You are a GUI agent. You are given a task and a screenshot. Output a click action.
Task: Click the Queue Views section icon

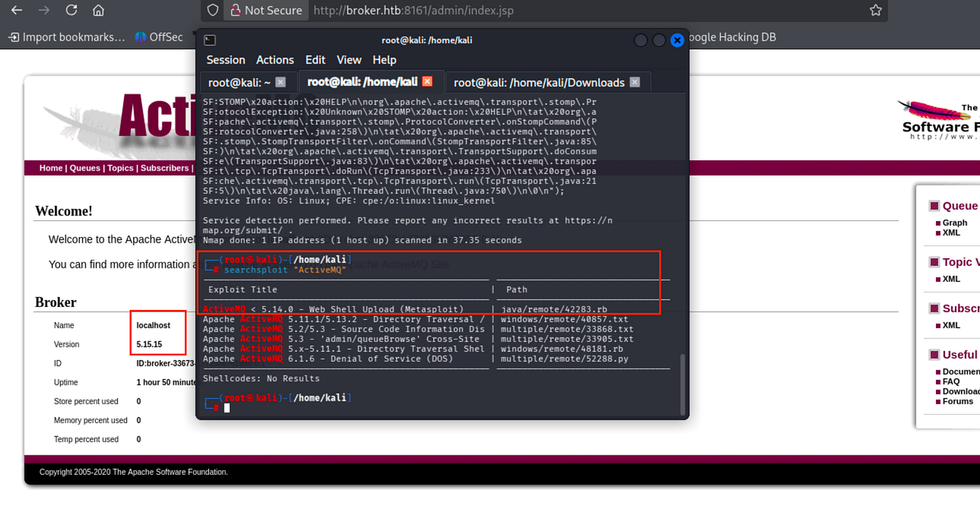point(934,206)
